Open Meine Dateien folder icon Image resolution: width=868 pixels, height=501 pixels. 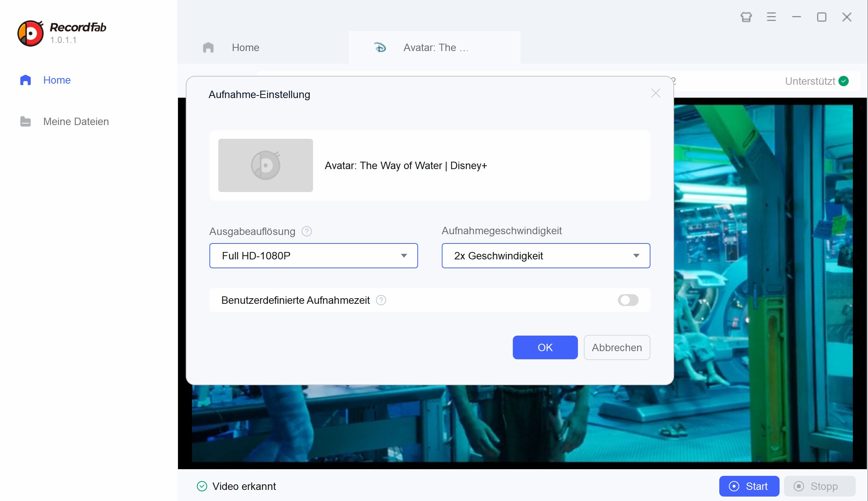click(x=26, y=121)
